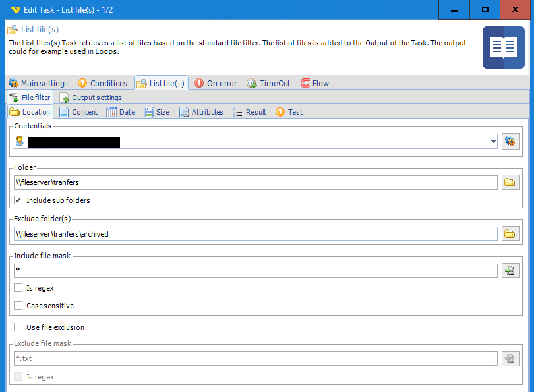Click the credentials manager gear icon
The height and width of the screenshot is (392, 534).
510,141
